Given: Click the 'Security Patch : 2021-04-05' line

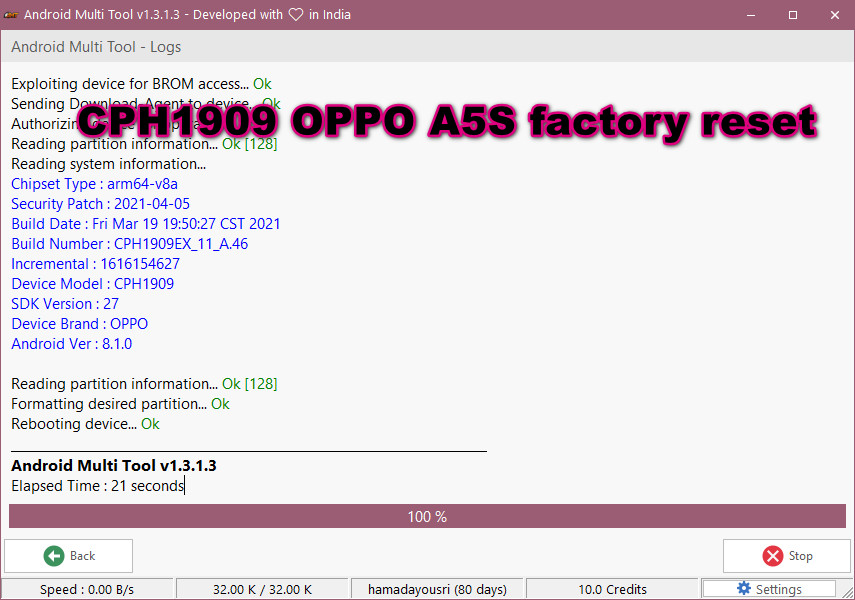Looking at the screenshot, I should (100, 204).
